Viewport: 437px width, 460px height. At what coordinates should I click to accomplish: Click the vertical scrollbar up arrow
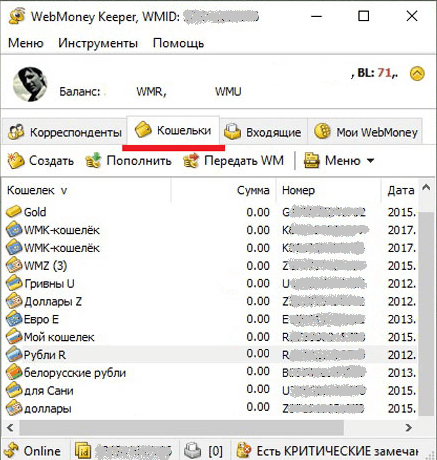(x=426, y=187)
